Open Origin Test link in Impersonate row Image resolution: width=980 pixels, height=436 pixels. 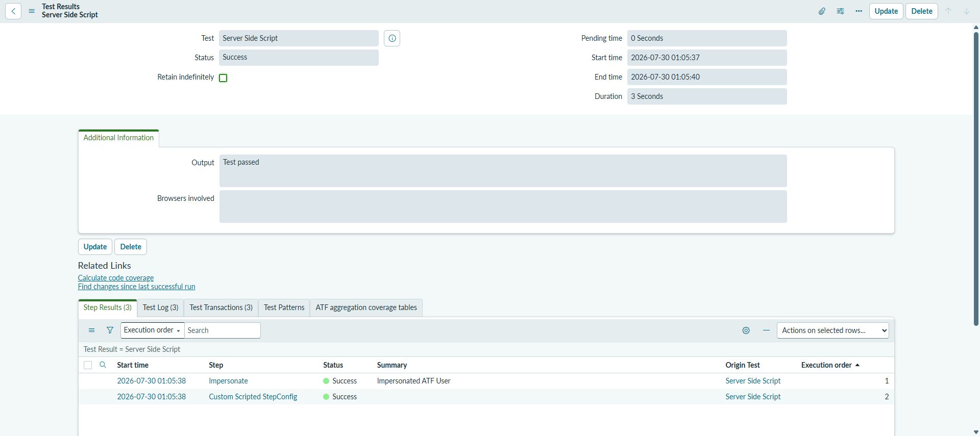753,381
